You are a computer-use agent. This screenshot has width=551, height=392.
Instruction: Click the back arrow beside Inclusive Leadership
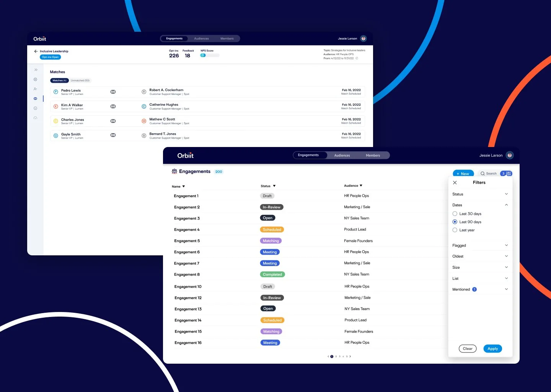(x=36, y=51)
